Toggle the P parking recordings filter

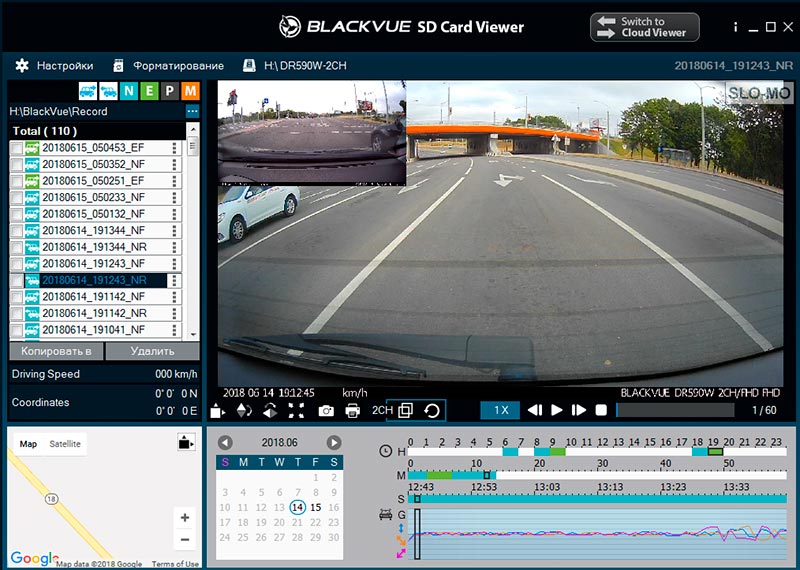(x=169, y=91)
